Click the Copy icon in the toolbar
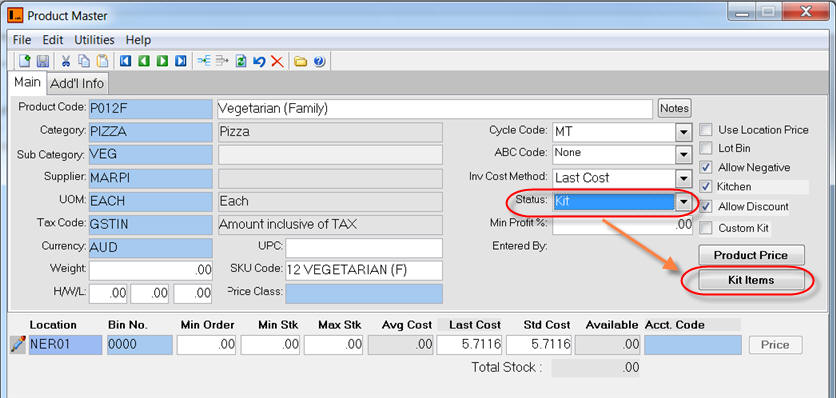The height and width of the screenshot is (398, 836). [84, 61]
